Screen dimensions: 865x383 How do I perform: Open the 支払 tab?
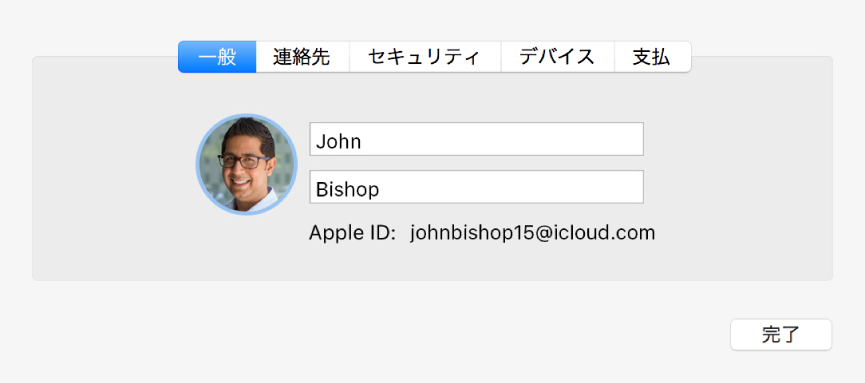point(653,57)
